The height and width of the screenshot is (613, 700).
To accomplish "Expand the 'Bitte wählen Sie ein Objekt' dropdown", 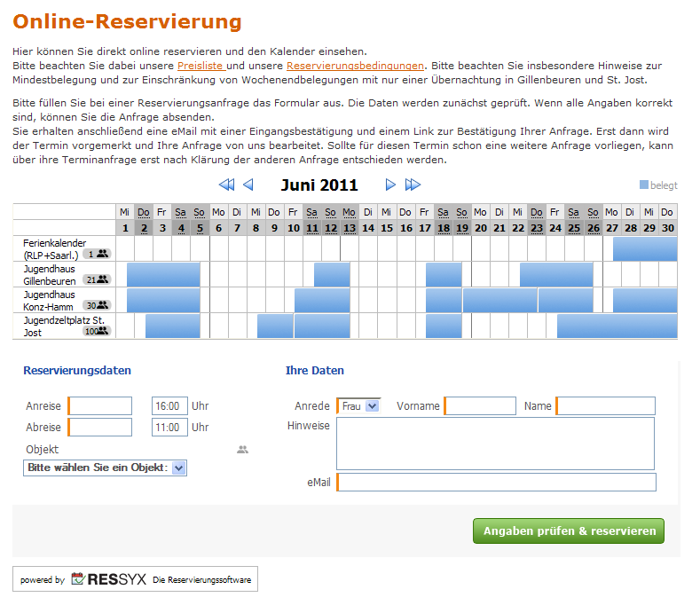I will pos(105,468).
